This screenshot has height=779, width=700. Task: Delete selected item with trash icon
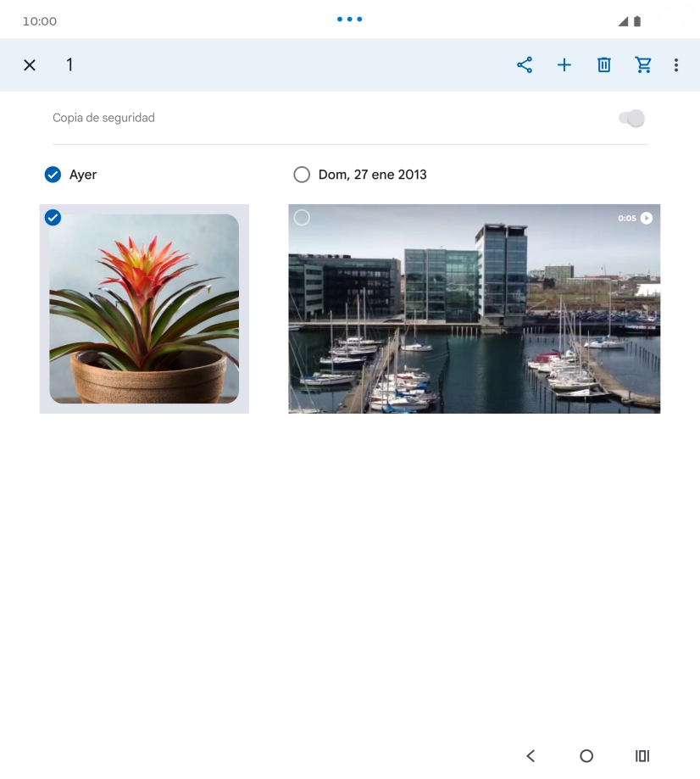click(603, 65)
